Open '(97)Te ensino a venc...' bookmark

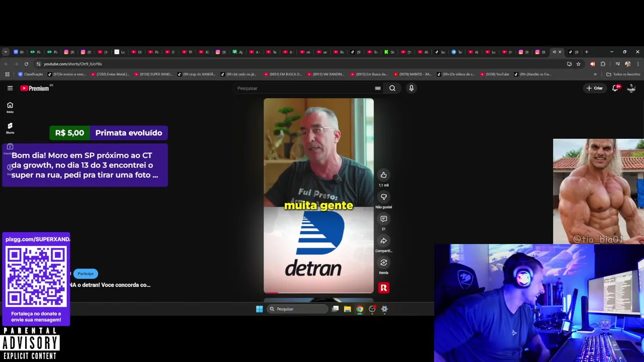click(x=67, y=74)
